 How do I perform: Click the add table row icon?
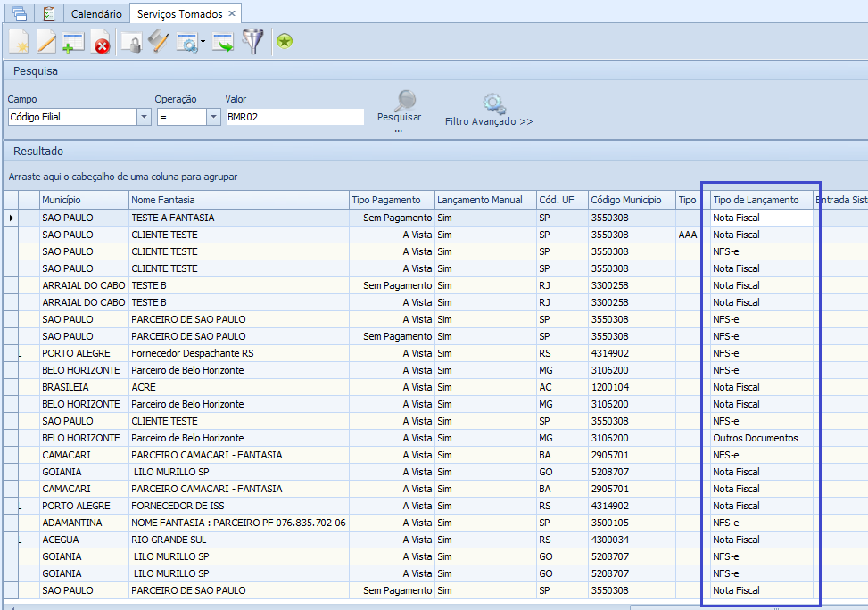pos(72,42)
